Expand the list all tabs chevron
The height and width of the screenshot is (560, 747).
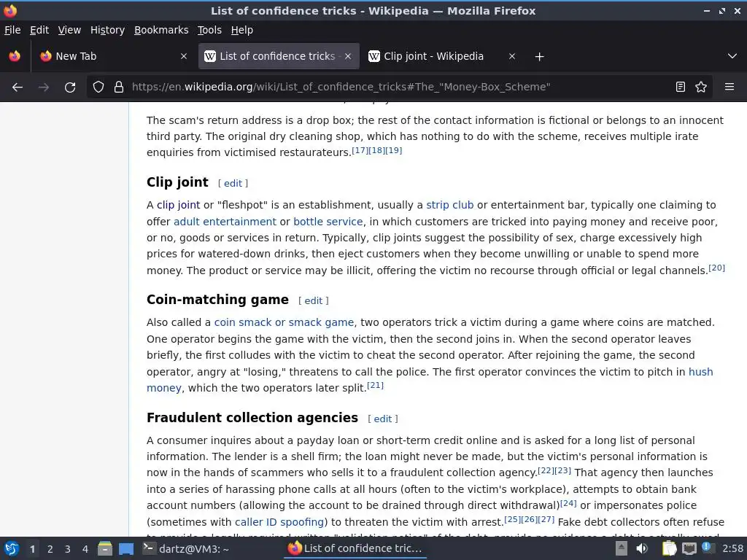[732, 56]
